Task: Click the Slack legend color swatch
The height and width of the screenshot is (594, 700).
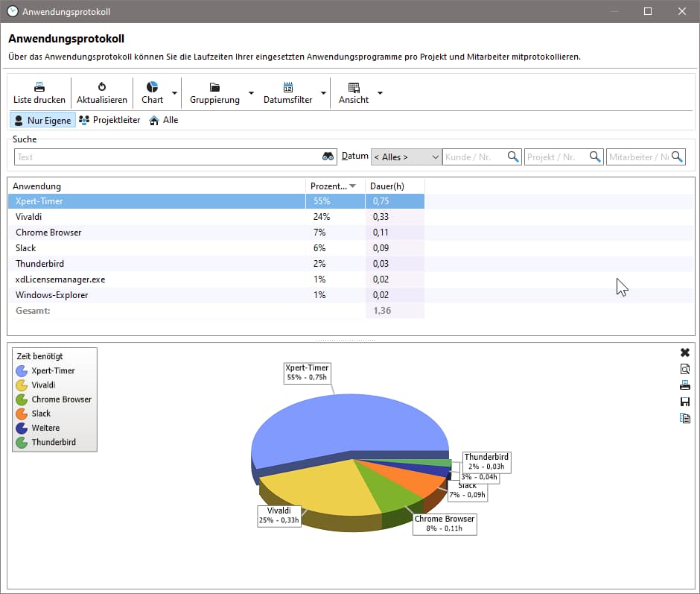Action: click(22, 414)
